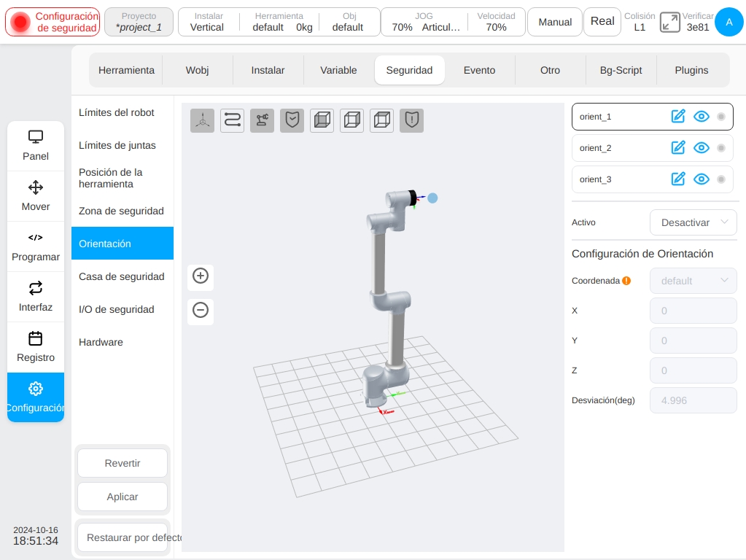Screen dimensions: 746x560
Task: Toggle visibility eye for orient_3
Action: pos(702,179)
